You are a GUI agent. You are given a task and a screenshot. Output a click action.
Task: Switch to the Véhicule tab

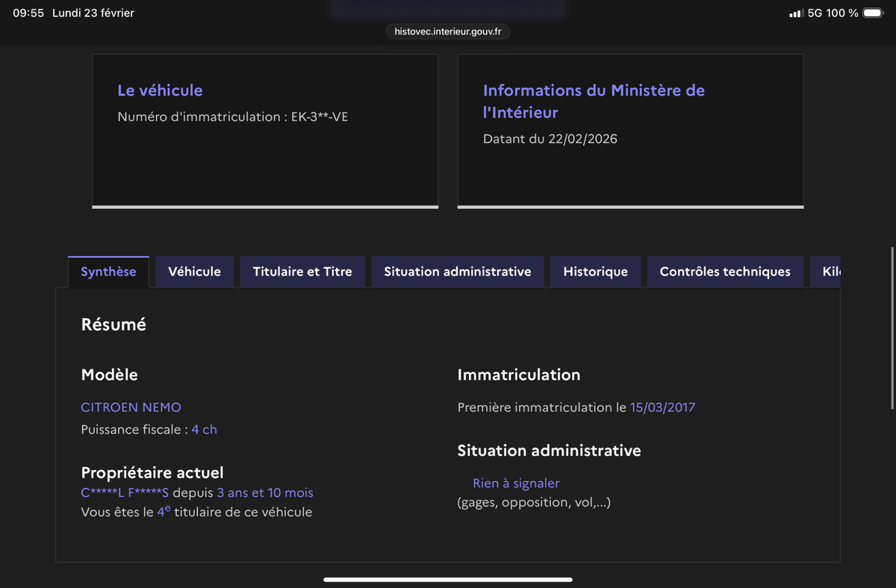pos(194,272)
